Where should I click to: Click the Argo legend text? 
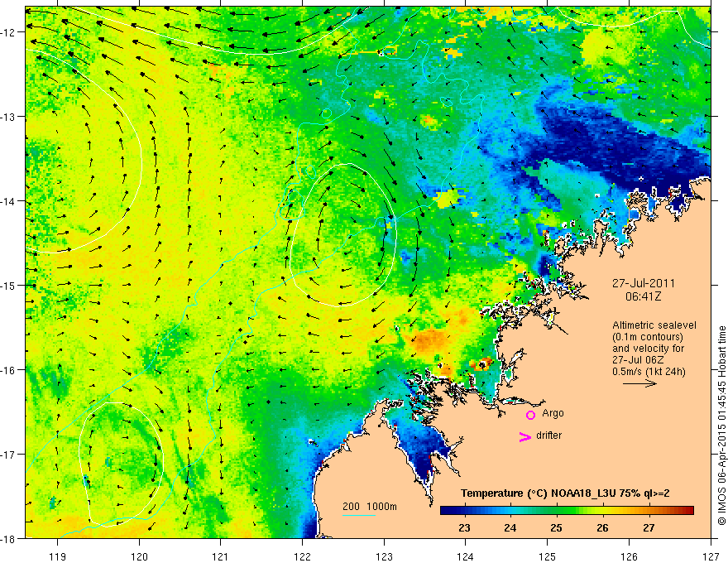tap(553, 413)
